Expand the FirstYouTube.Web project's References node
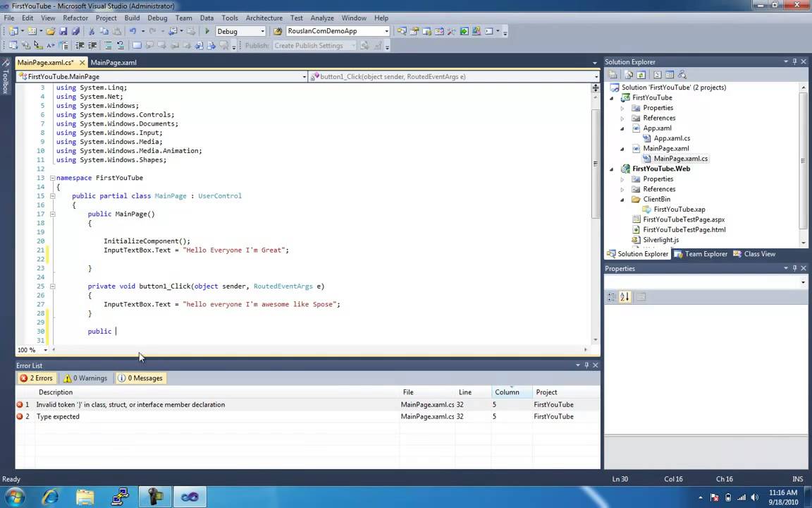Viewport: 812px width, 508px height. [x=622, y=189]
